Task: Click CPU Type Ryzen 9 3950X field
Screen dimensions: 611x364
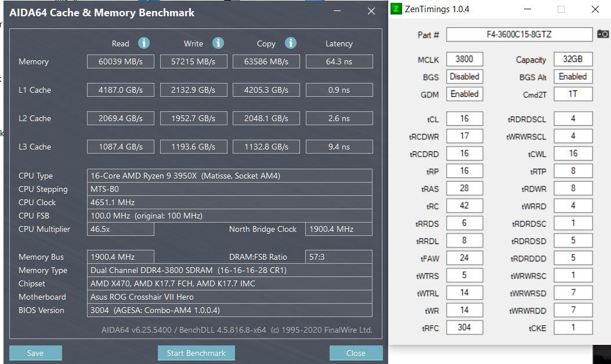Action: click(230, 176)
